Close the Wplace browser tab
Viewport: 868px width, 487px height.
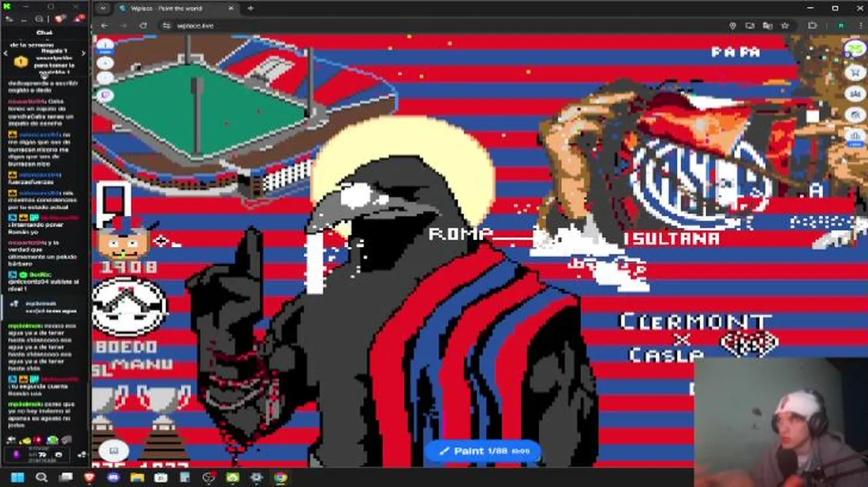(231, 9)
